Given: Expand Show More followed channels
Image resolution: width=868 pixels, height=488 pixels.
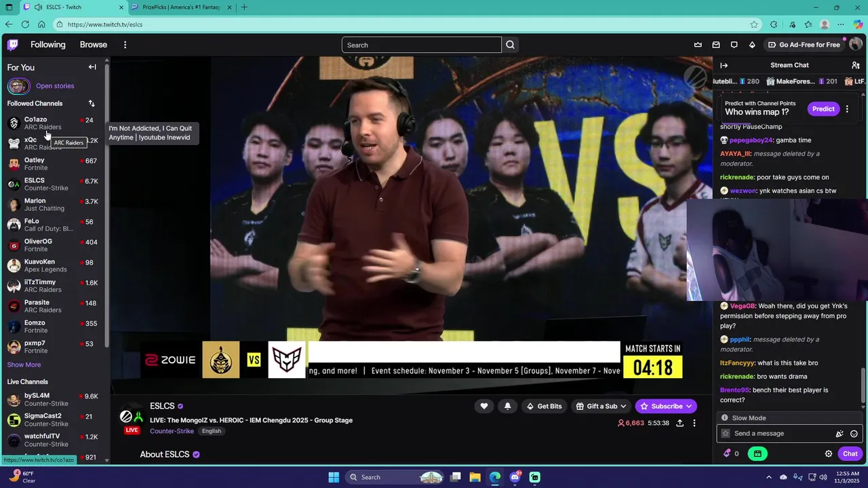Looking at the screenshot, I should pos(24,365).
